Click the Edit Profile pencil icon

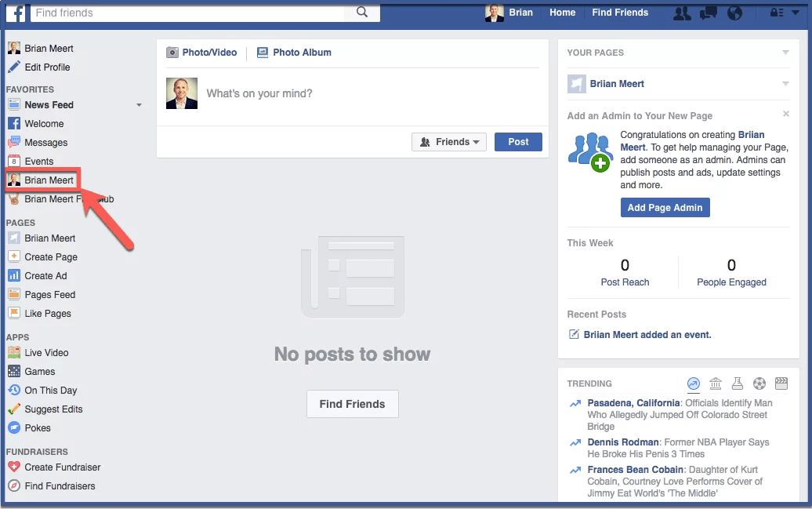click(14, 67)
